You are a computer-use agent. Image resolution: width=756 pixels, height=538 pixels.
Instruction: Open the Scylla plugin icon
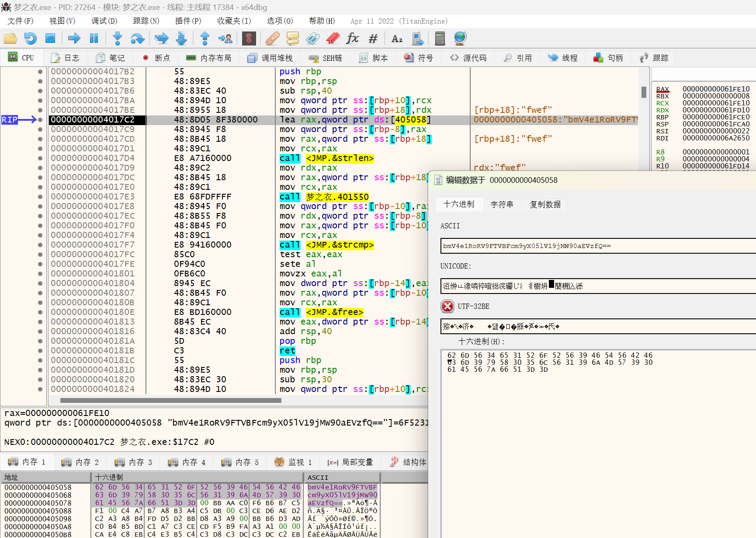point(249,38)
